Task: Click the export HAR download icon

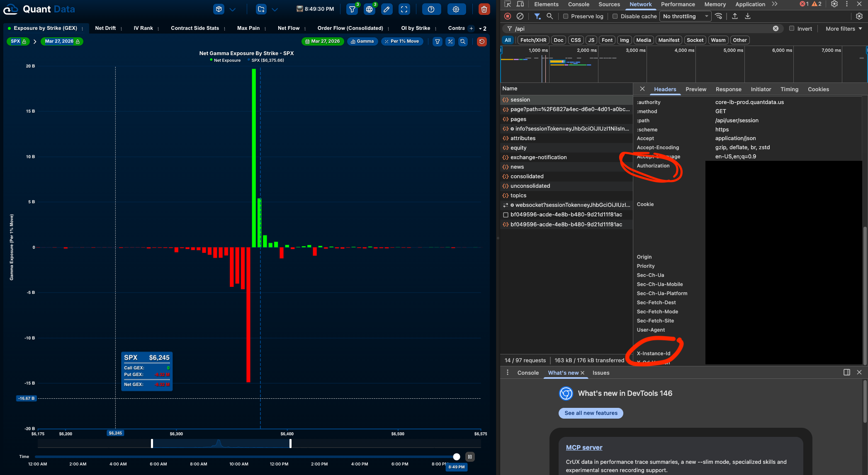Action: [748, 16]
